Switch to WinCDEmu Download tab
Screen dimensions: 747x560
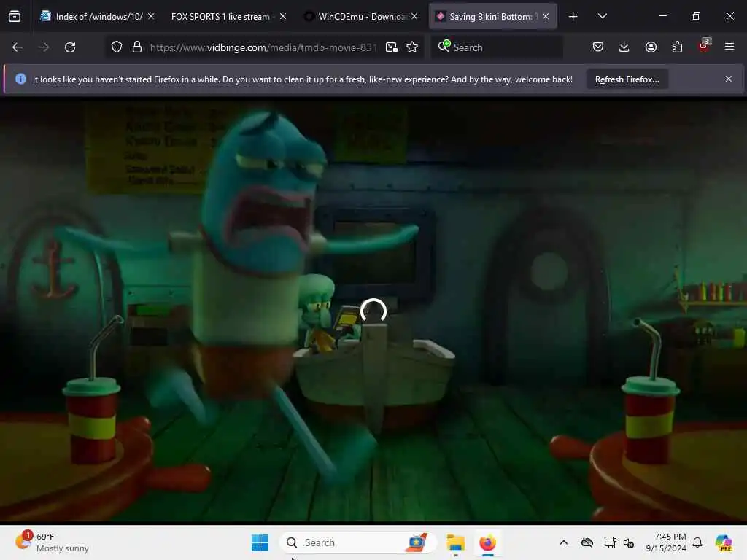point(360,16)
